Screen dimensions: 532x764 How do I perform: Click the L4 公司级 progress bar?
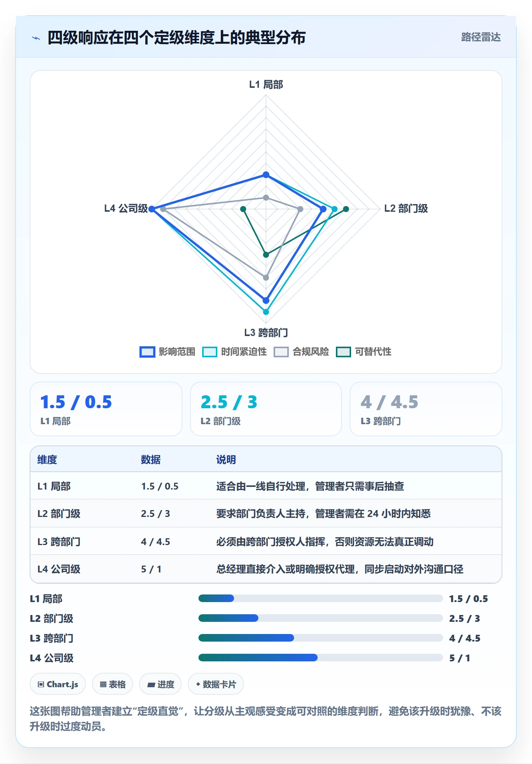click(320, 658)
